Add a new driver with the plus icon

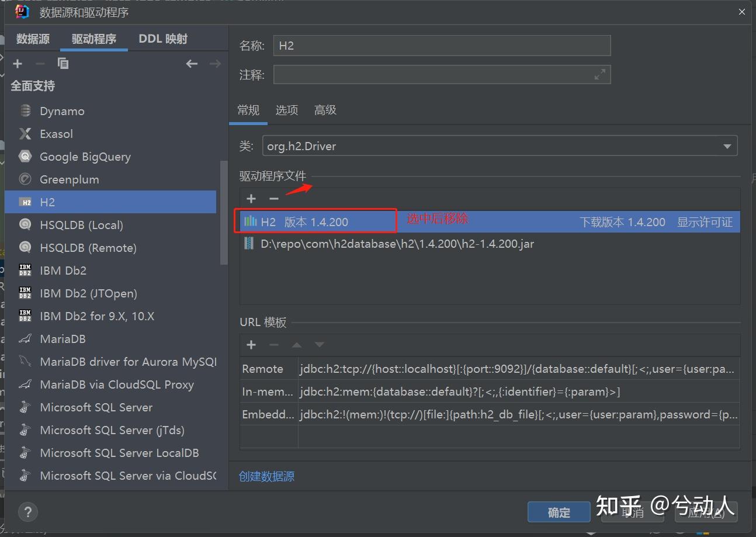point(17,64)
